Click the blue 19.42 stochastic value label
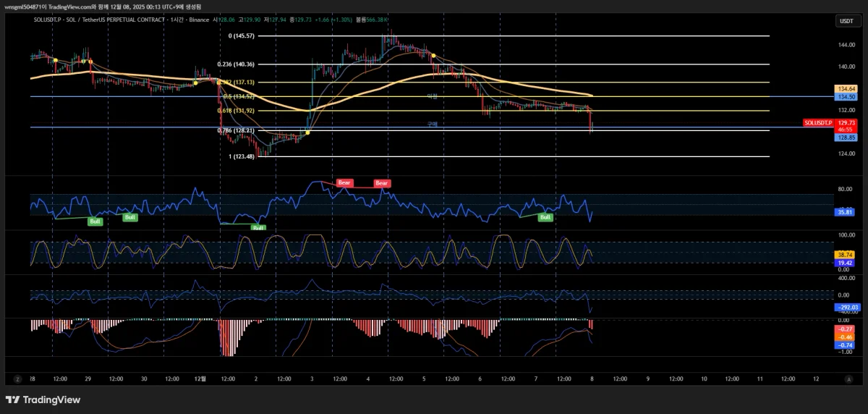The image size is (868, 414). (845, 263)
